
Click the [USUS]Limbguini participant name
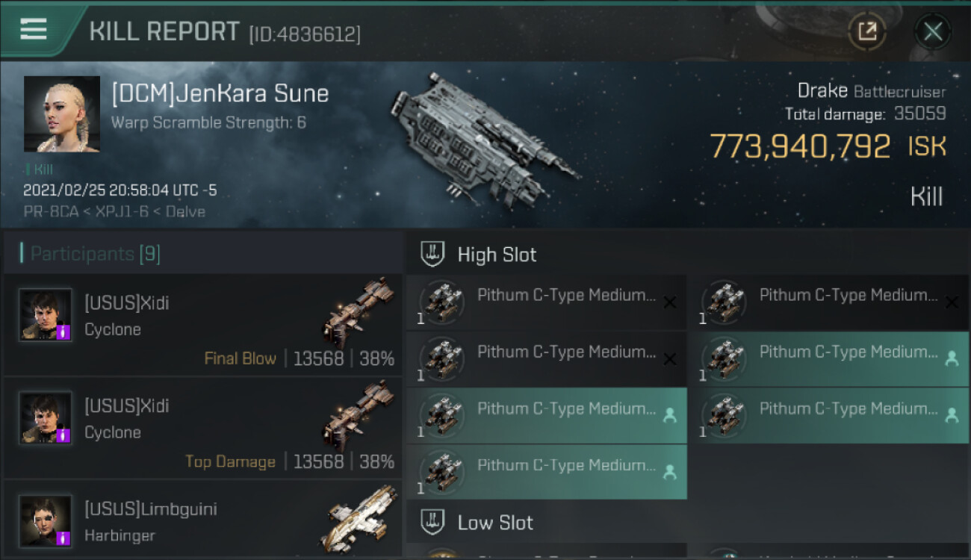(150, 509)
